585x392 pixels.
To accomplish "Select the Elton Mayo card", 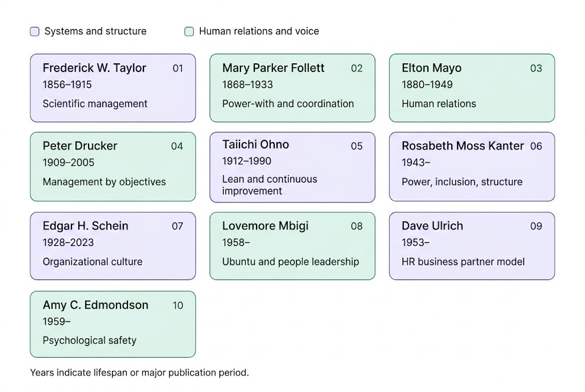I will point(472,88).
